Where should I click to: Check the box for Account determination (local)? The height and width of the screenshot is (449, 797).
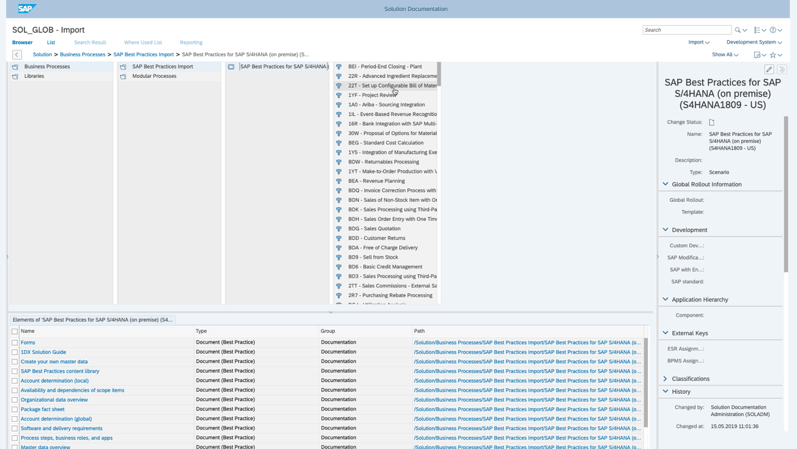(15, 381)
